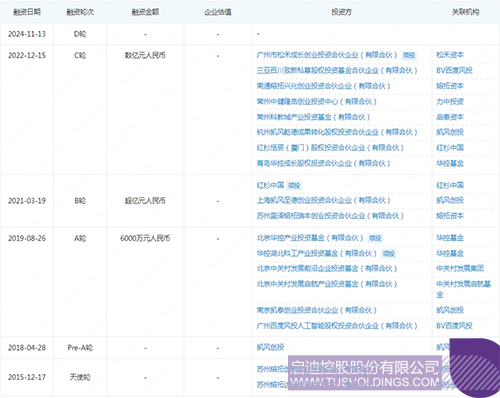
Task: Select the date 2019-08-26
Action: tap(27, 238)
